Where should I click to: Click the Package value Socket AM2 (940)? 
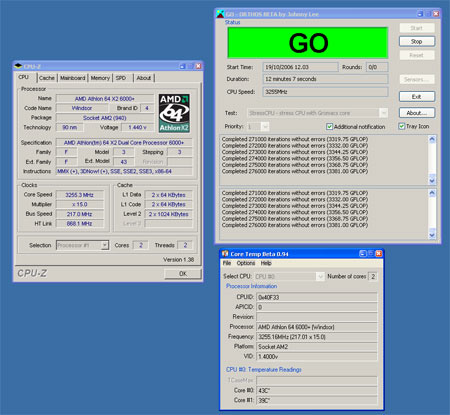(x=105, y=118)
